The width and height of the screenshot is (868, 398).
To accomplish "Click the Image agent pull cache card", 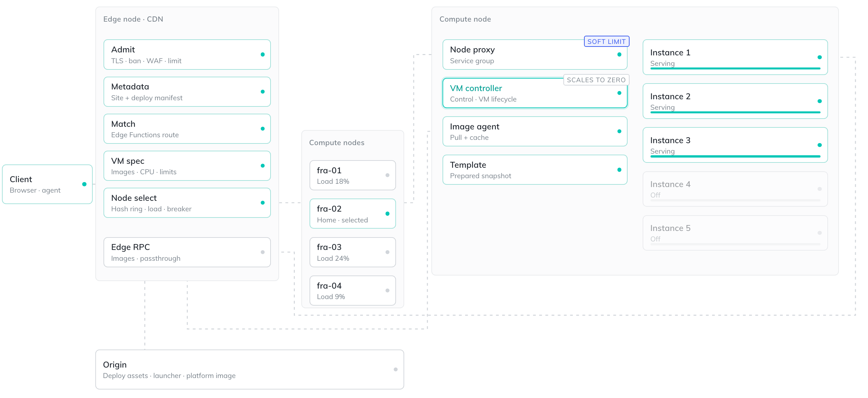I will pyautogui.click(x=535, y=131).
